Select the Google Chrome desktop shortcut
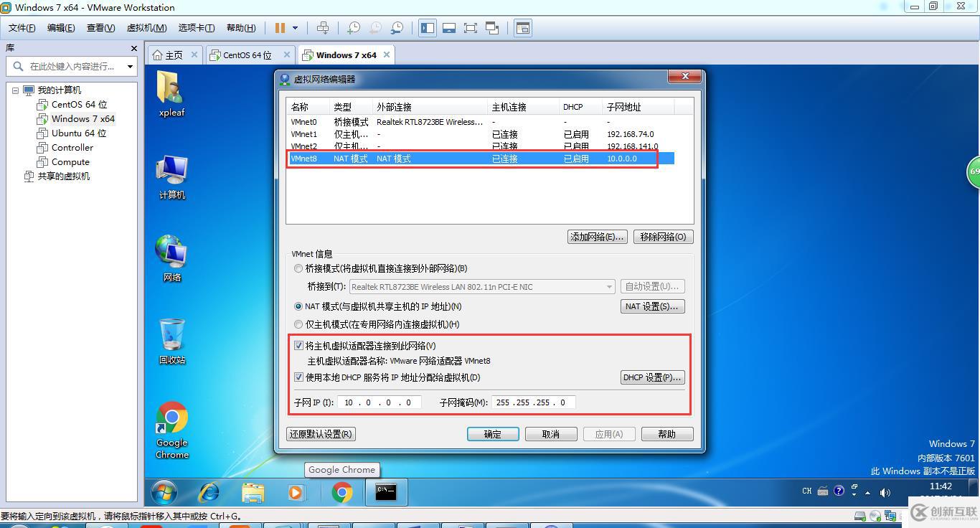Image resolution: width=980 pixels, height=528 pixels. [x=172, y=430]
